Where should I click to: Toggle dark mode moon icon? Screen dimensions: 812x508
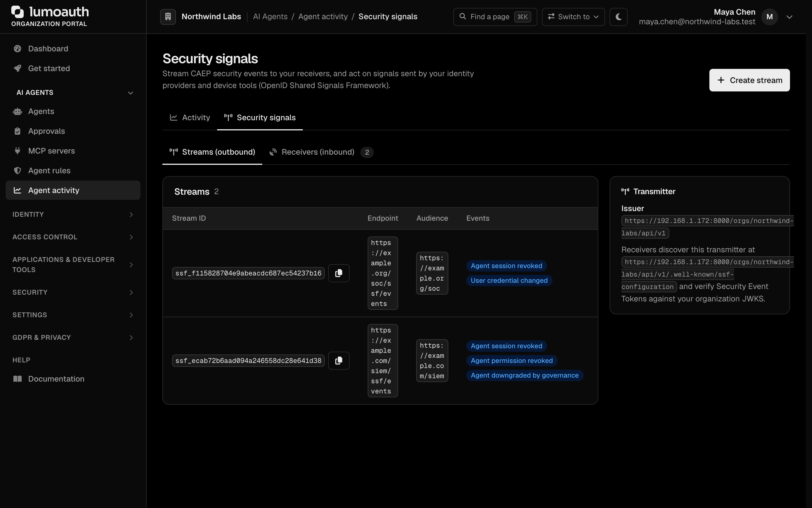tap(618, 16)
